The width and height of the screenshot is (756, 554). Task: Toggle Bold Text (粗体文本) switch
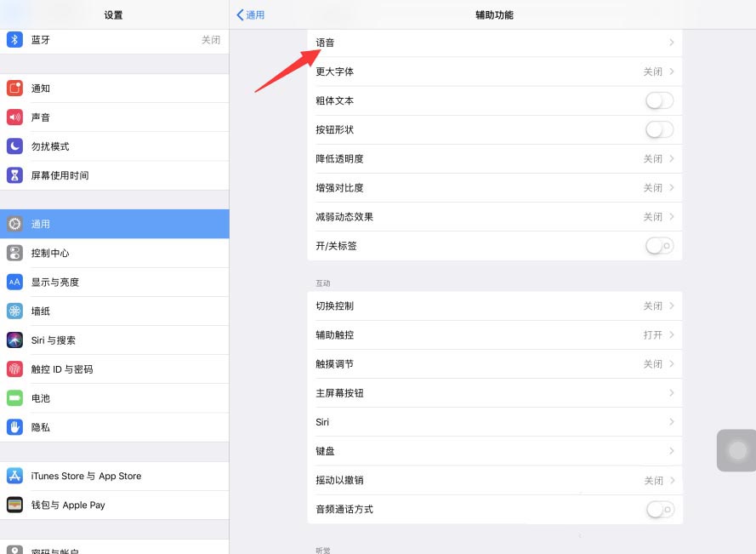pos(659,101)
